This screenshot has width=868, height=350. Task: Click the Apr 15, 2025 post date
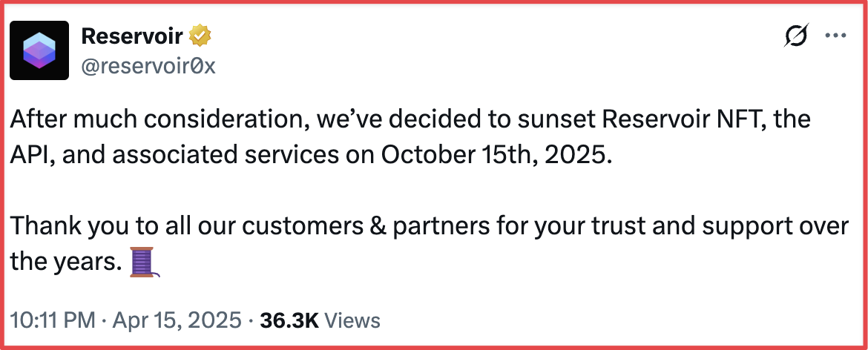point(177,320)
